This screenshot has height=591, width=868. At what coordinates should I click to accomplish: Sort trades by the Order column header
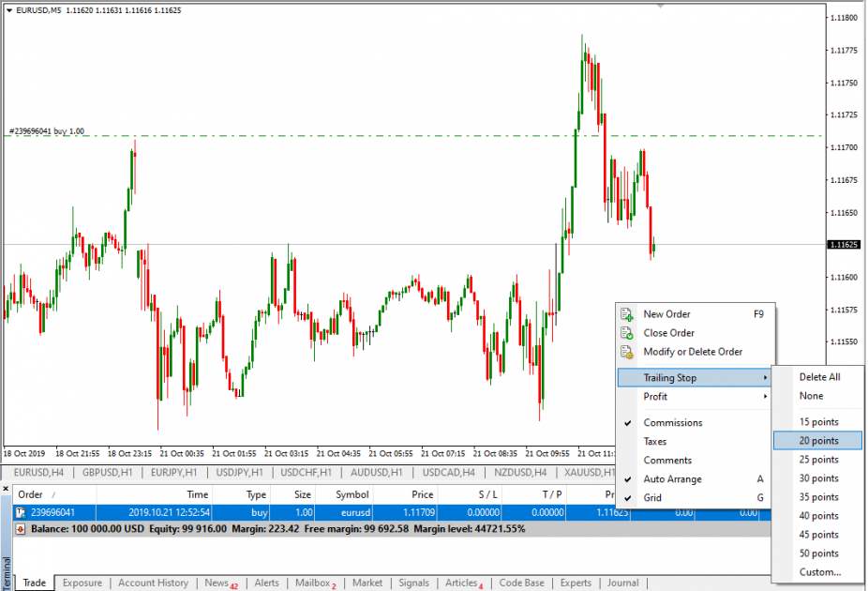(x=54, y=494)
